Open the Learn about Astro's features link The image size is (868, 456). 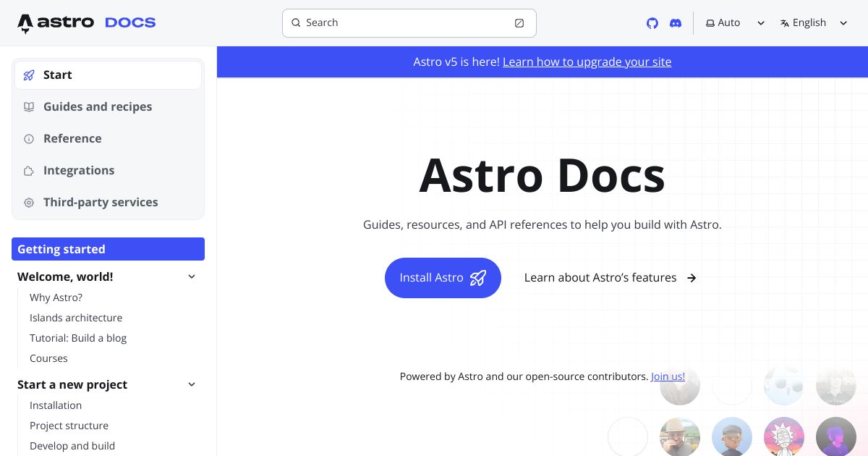(x=610, y=278)
